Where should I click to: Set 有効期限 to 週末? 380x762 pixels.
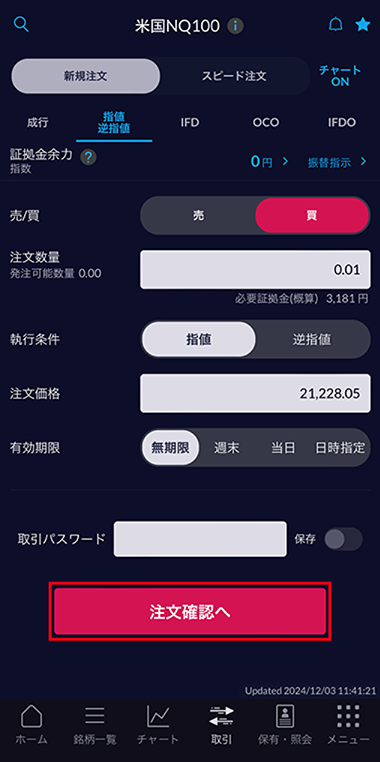(226, 448)
